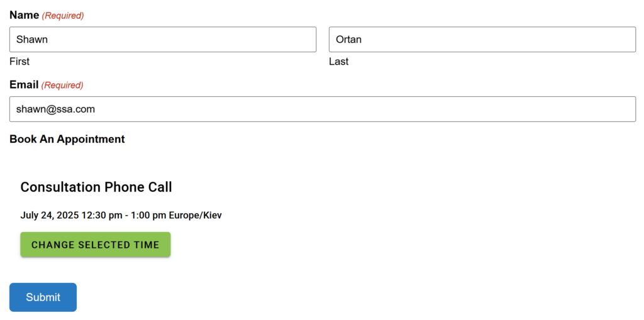Click the 12:30 pm start time

tap(101, 216)
